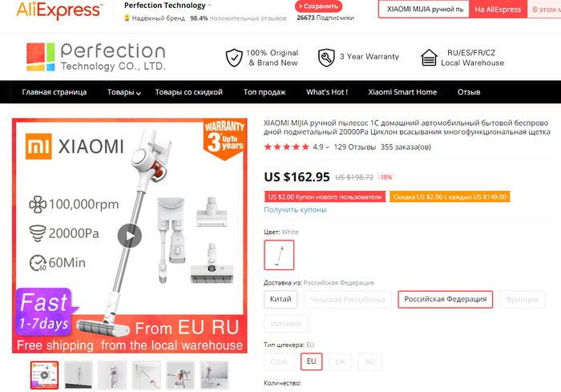
Task: Click the five-star rating icons
Action: pyautogui.click(x=286, y=147)
